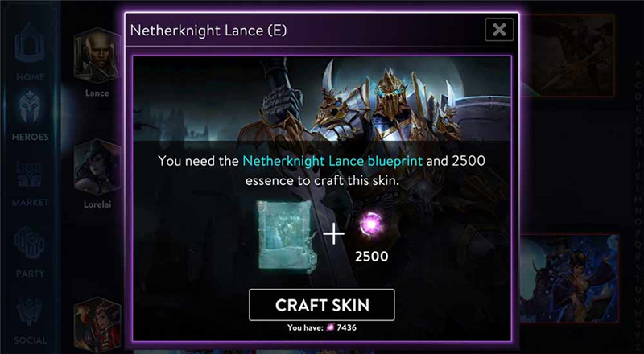
Task: Open the Social icon in sidebar
Action: (x=30, y=321)
